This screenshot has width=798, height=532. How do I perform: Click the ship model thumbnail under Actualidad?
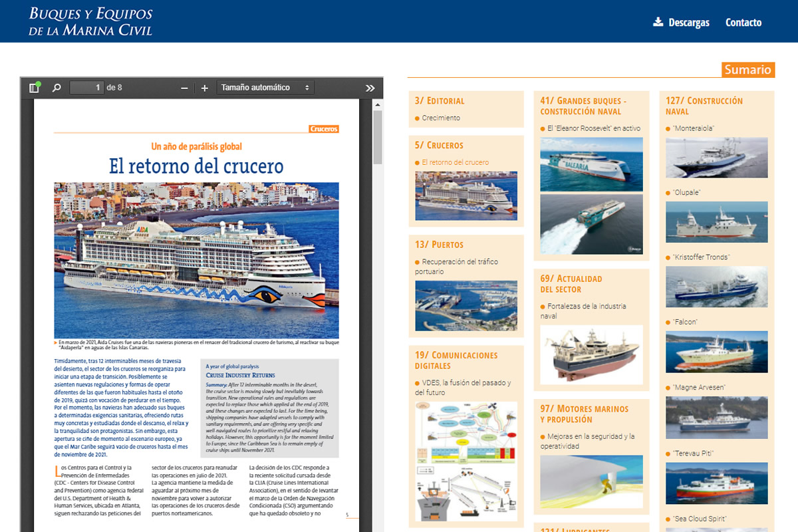(x=592, y=354)
